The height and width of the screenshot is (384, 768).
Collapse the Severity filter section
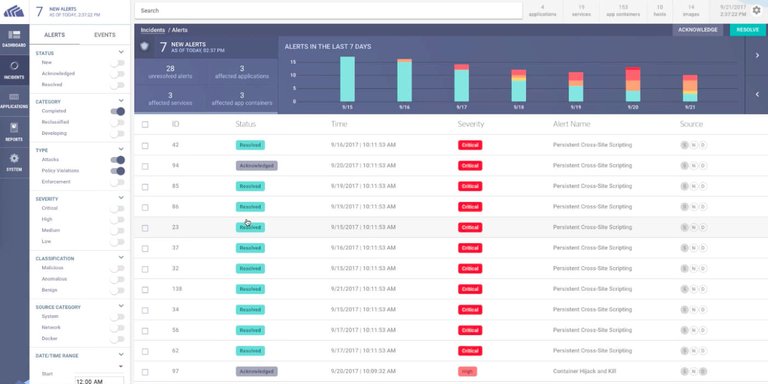click(x=121, y=198)
